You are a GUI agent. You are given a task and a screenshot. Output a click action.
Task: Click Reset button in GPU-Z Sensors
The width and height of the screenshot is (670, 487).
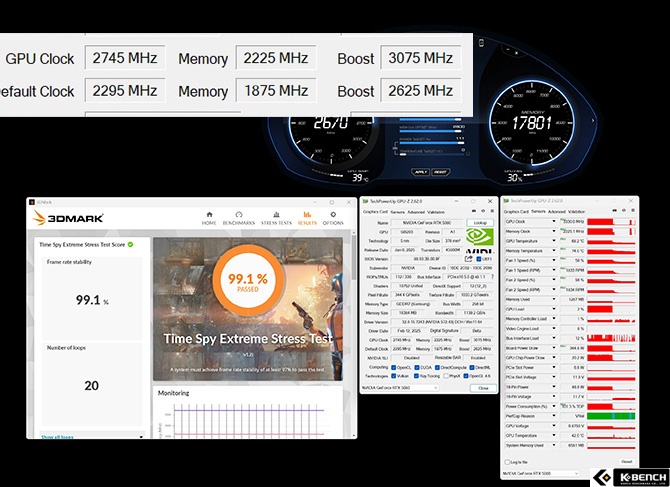pyautogui.click(x=626, y=462)
